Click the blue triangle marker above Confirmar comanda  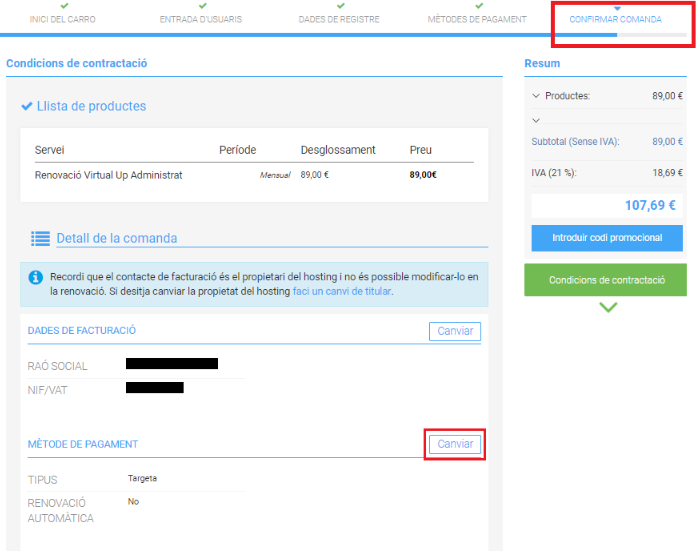pyautogui.click(x=617, y=8)
